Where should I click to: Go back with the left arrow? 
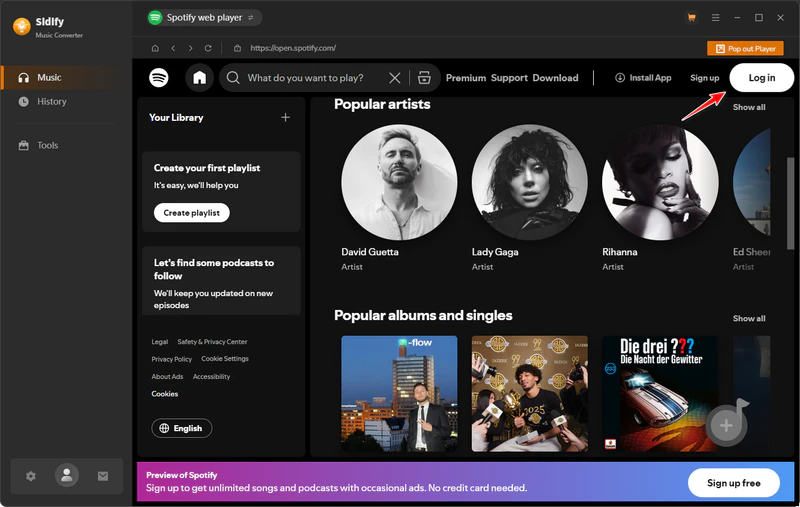173,48
